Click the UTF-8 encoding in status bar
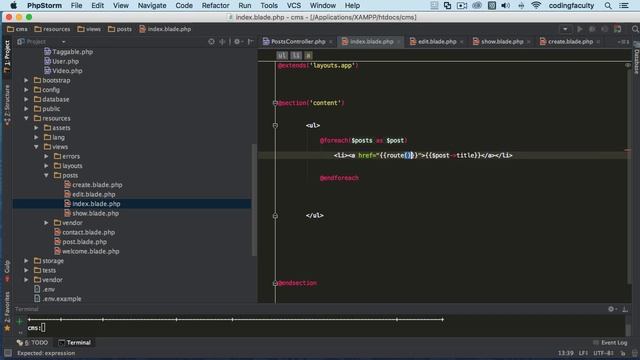 [603, 353]
